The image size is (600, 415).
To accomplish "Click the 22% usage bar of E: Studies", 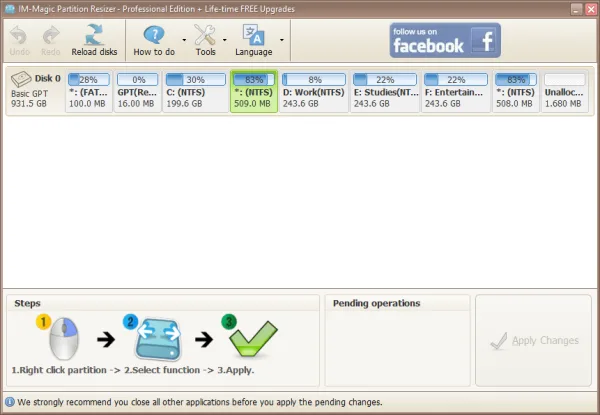I will pos(385,80).
